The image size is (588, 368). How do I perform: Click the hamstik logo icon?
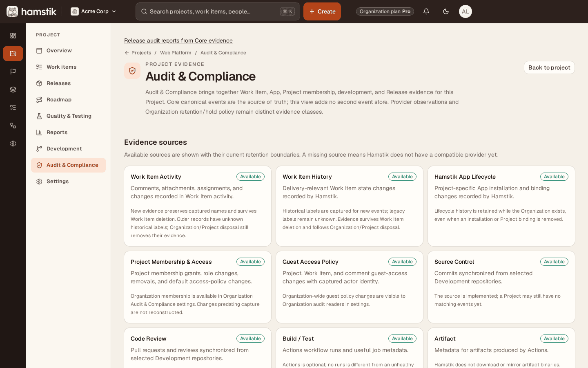click(x=12, y=11)
